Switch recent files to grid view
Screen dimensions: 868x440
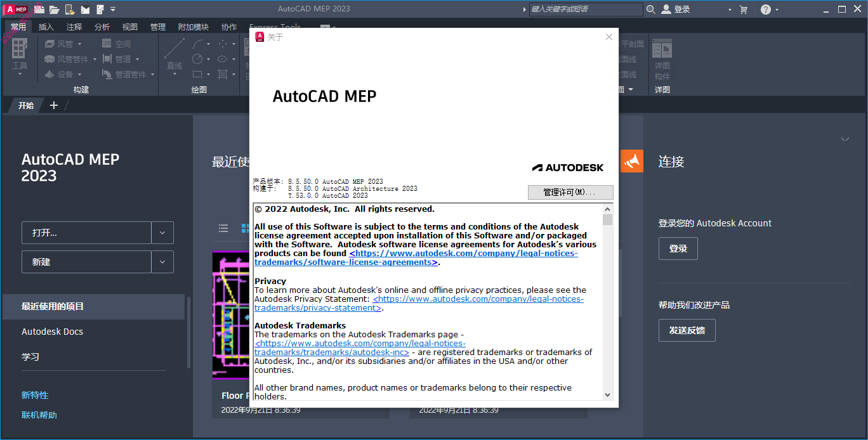[244, 228]
